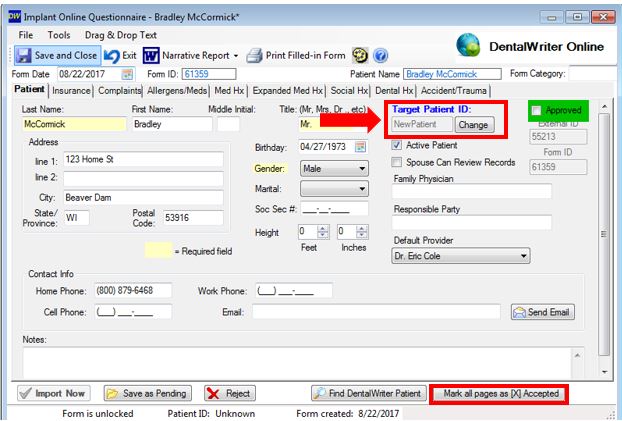This screenshot has height=421, width=622.
Task: Increase Height Feet spinner up
Action: (323, 229)
